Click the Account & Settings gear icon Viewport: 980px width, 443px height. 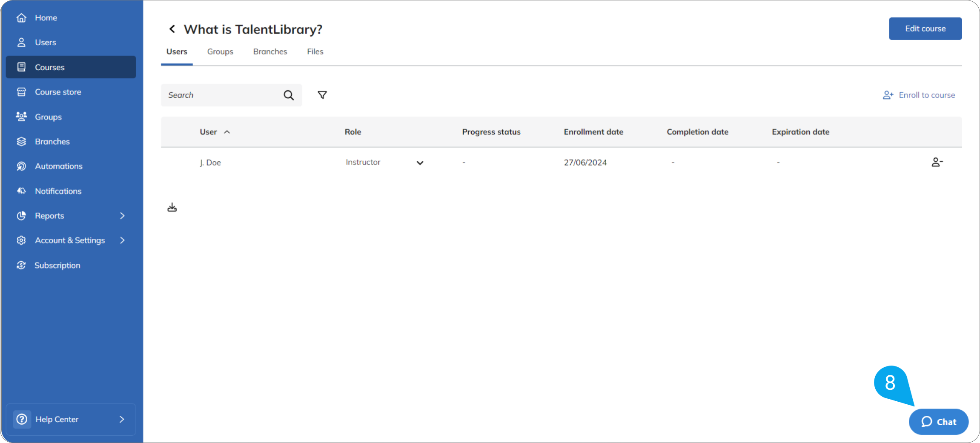21,240
